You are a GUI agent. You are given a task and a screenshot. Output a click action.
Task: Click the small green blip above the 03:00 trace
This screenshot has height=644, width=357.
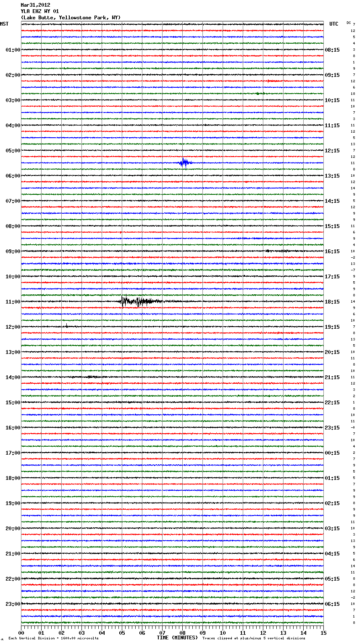coord(260,94)
